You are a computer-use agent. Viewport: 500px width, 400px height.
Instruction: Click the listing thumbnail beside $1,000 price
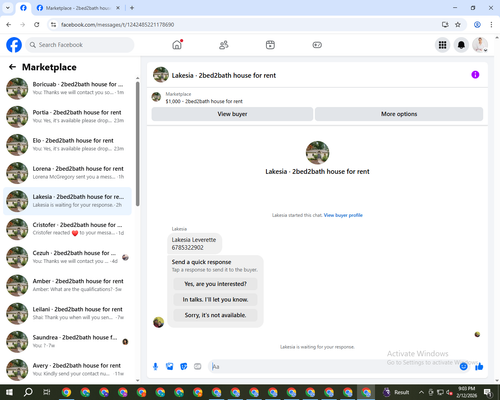[156, 97]
